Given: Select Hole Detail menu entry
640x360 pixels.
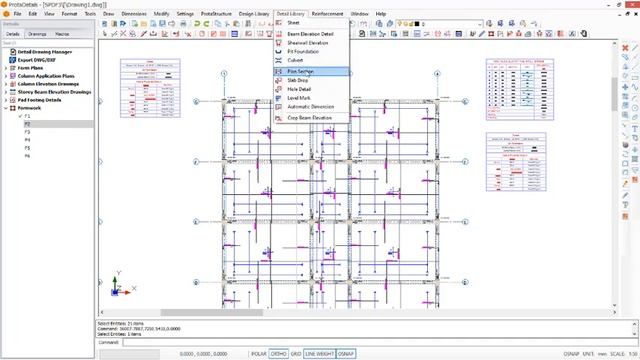Looking at the screenshot, I should pyautogui.click(x=311, y=89).
